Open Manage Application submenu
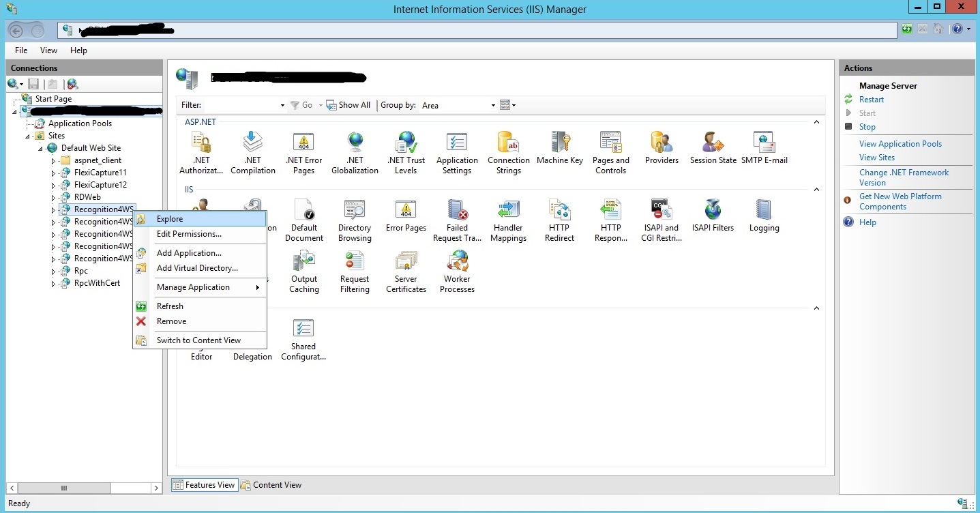 click(199, 287)
